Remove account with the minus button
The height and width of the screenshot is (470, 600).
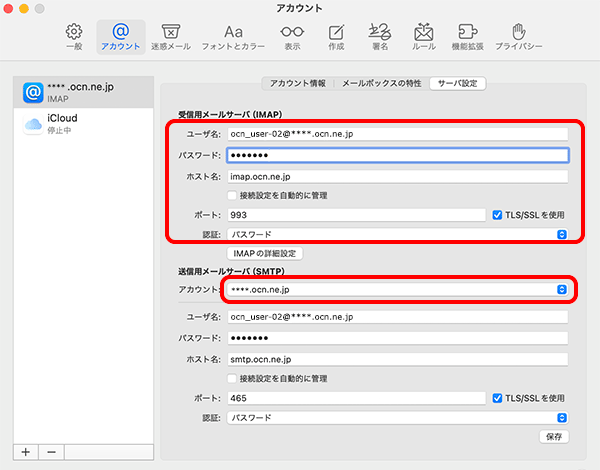(x=51, y=452)
